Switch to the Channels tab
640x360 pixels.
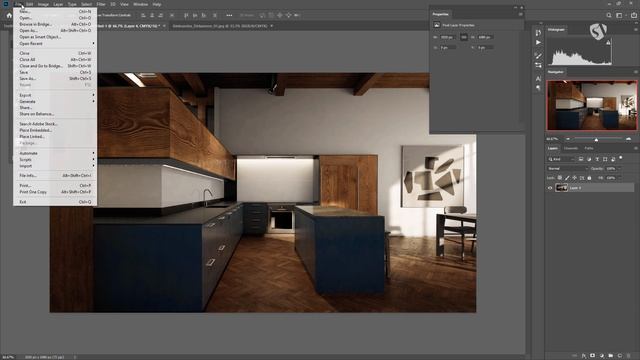[571, 149]
